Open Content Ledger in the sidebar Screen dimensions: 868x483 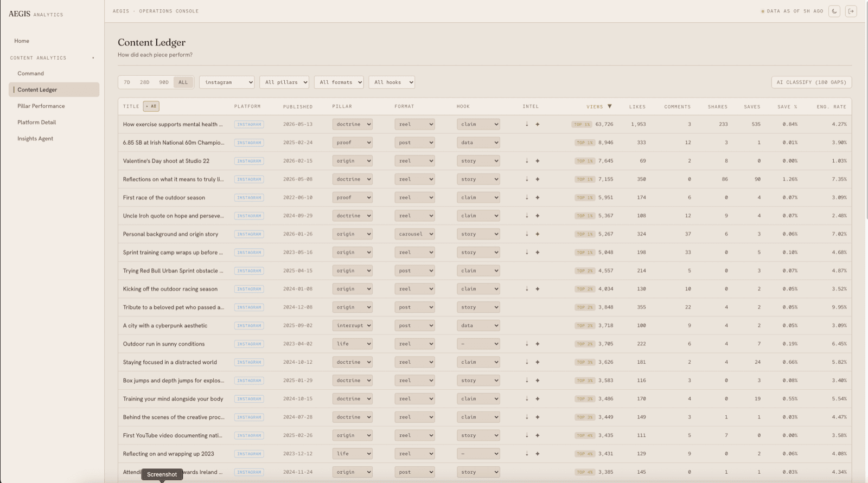tap(54, 90)
